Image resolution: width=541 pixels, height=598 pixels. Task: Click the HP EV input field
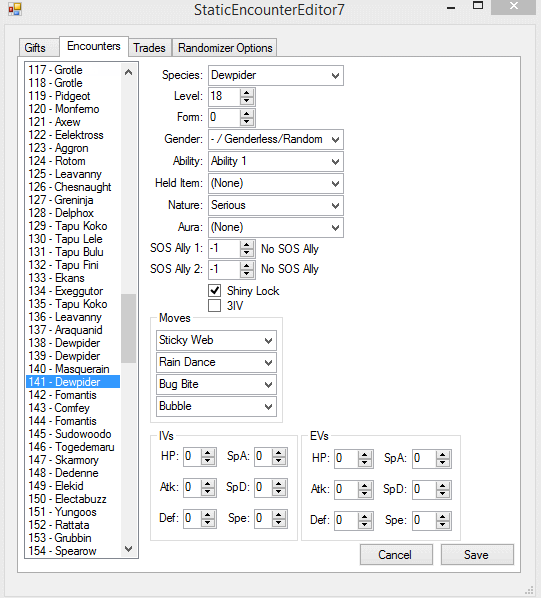point(347,458)
